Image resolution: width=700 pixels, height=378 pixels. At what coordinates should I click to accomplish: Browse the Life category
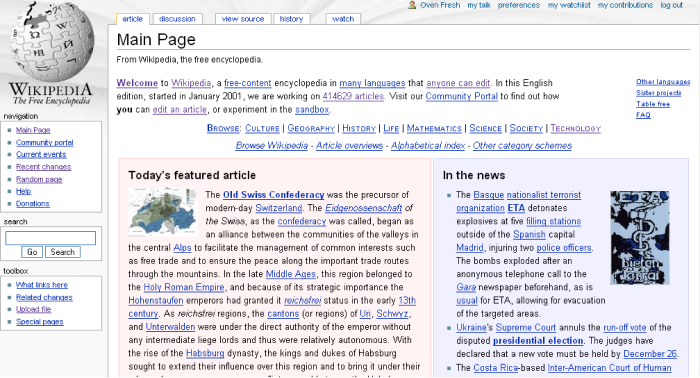(391, 129)
